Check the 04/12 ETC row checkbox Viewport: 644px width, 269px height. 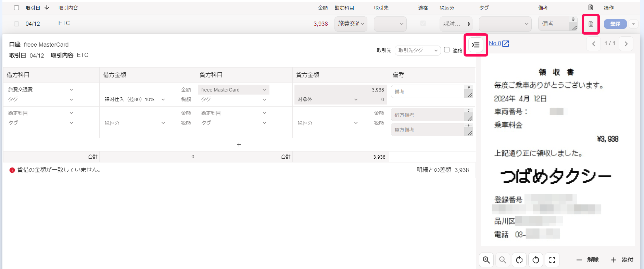pyautogui.click(x=16, y=24)
